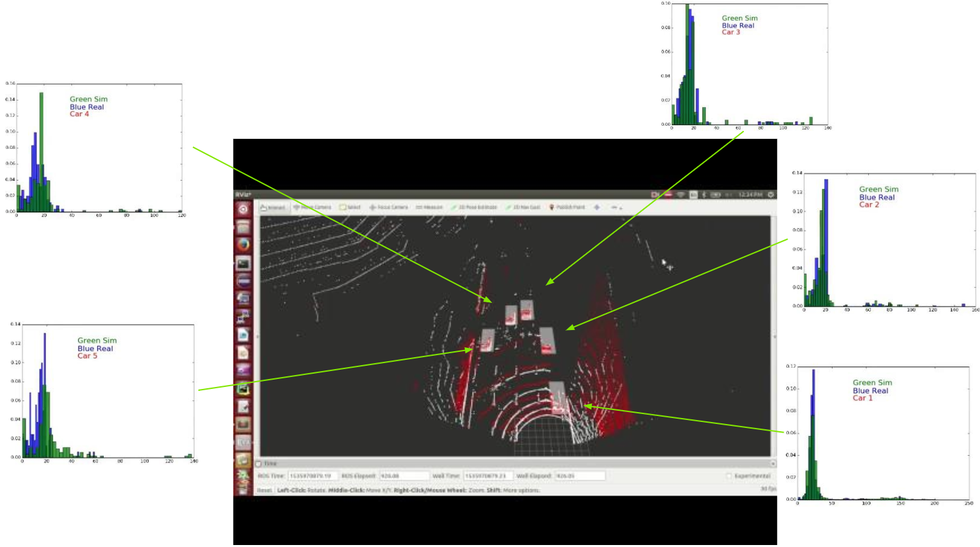980x547 pixels.
Task: Click the Wall Elapsed field
Action: pos(580,476)
